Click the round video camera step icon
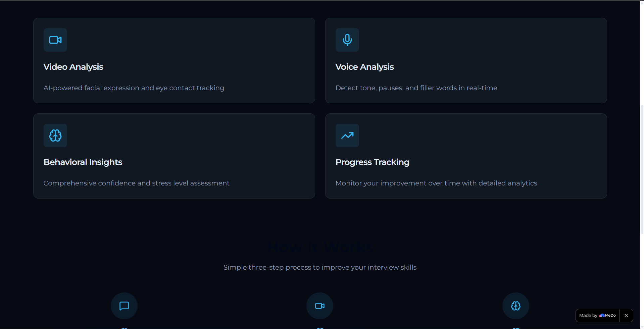The height and width of the screenshot is (329, 644). click(320, 306)
